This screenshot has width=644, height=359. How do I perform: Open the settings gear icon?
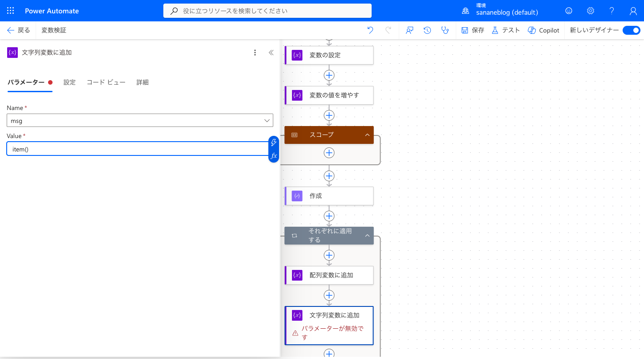click(590, 11)
